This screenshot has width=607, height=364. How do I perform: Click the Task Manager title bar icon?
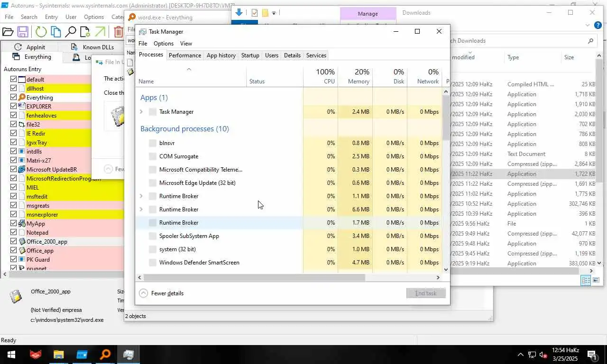pyautogui.click(x=143, y=32)
